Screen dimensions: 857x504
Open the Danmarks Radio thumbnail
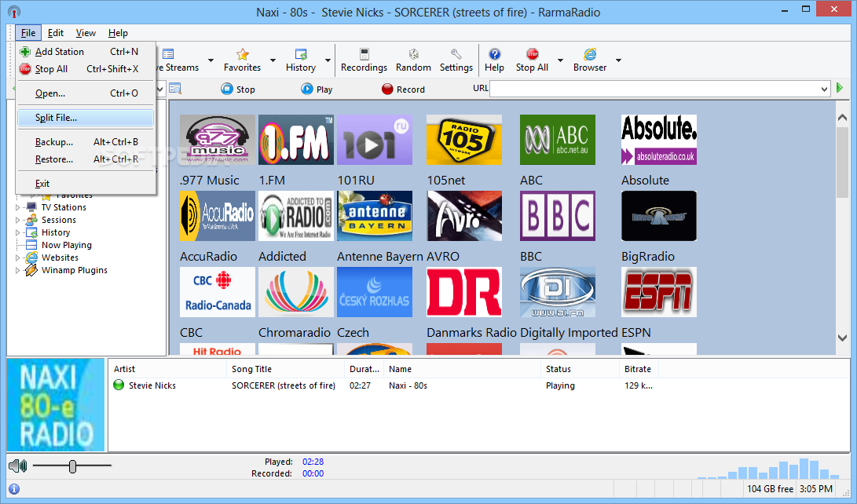tap(464, 292)
